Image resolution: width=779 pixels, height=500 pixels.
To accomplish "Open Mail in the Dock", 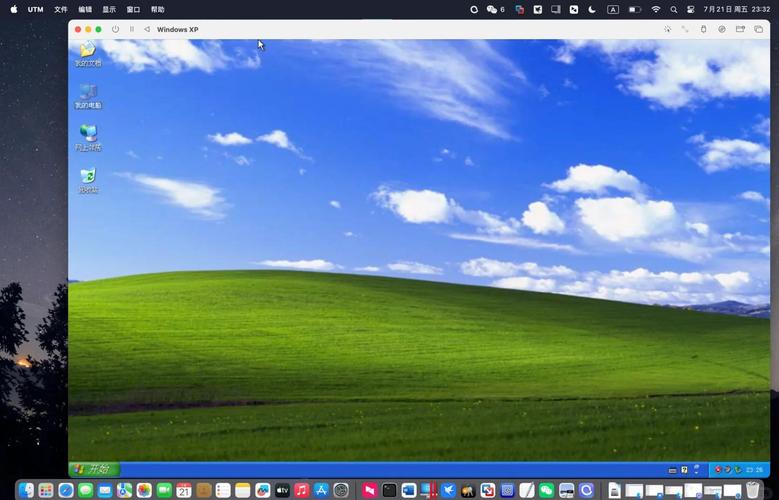I will [x=105, y=491].
